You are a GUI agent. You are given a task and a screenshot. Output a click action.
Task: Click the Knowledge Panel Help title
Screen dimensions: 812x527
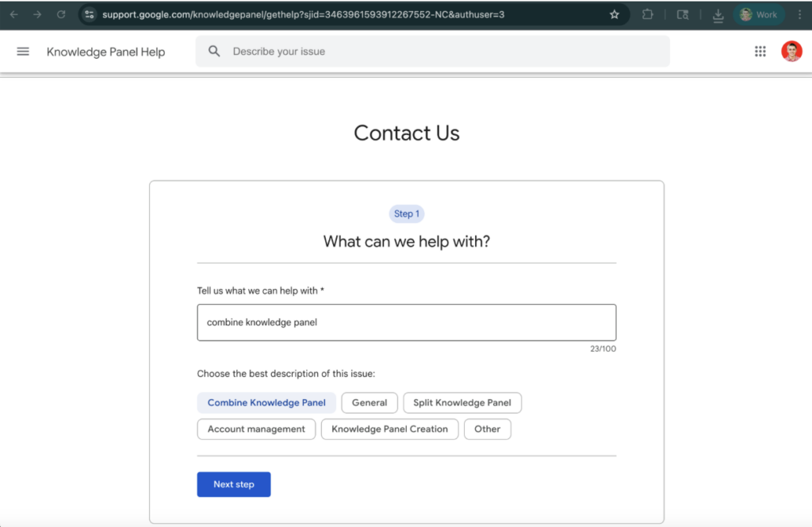[105, 52]
